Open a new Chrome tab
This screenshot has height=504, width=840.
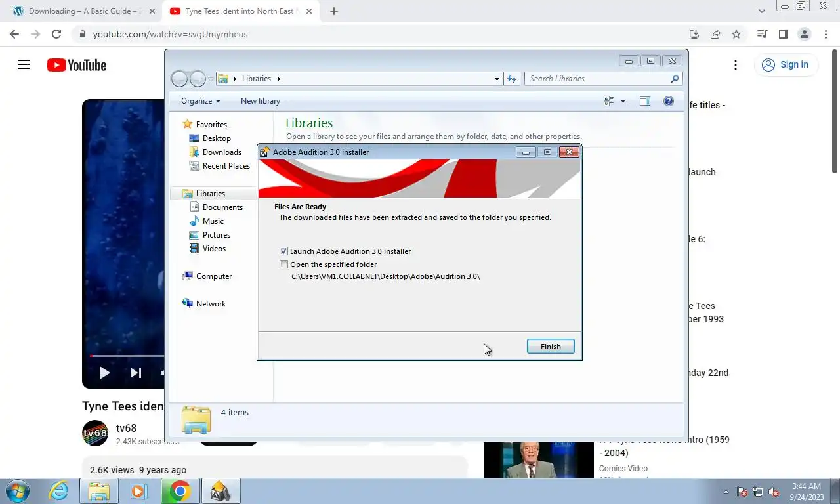coord(333,11)
